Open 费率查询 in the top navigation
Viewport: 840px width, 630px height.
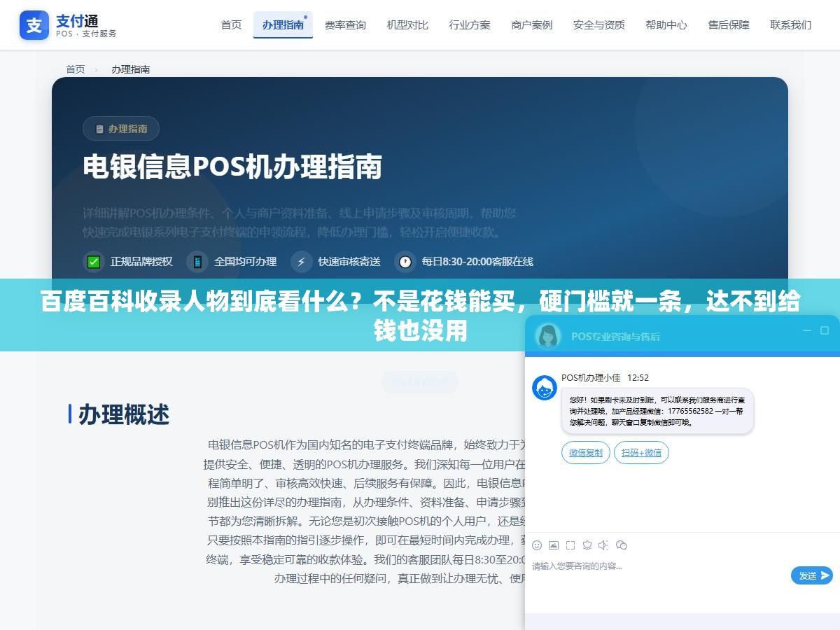pos(345,24)
